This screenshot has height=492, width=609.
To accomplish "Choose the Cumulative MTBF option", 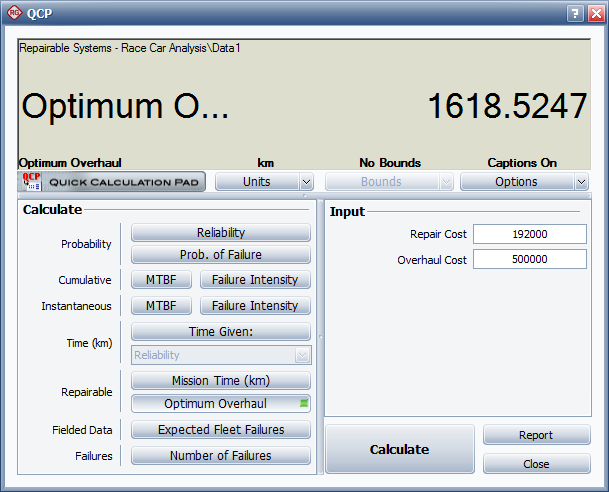I will pos(161,280).
